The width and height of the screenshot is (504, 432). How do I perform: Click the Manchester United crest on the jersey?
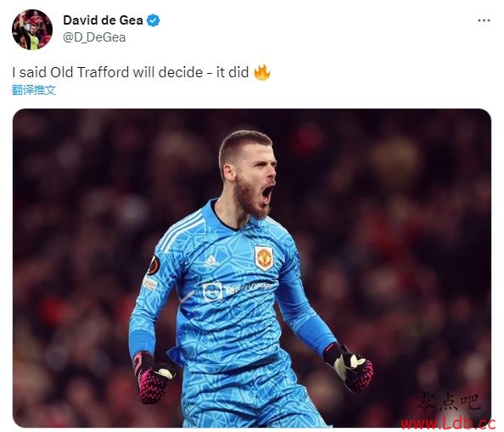264,258
